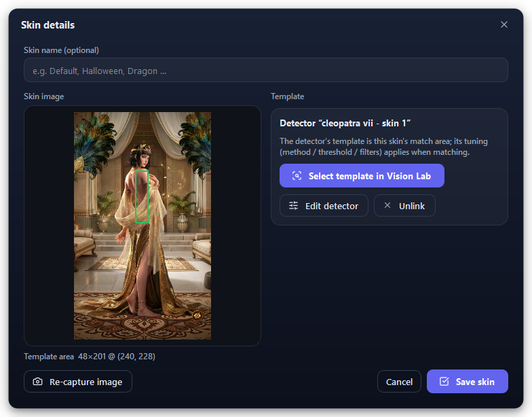Save the skin
Screen dimensions: 532x417
click(x=467, y=382)
